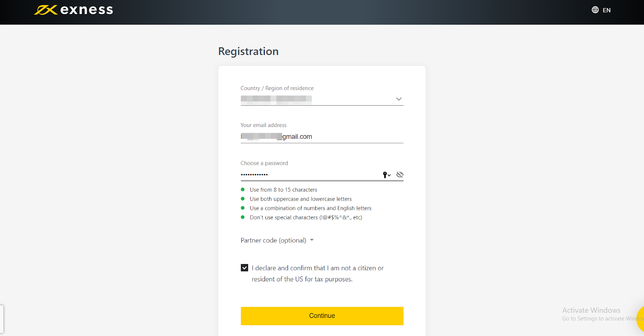Click the green bullet for character length rule
Viewport: 644px width, 336px height.
tap(243, 189)
